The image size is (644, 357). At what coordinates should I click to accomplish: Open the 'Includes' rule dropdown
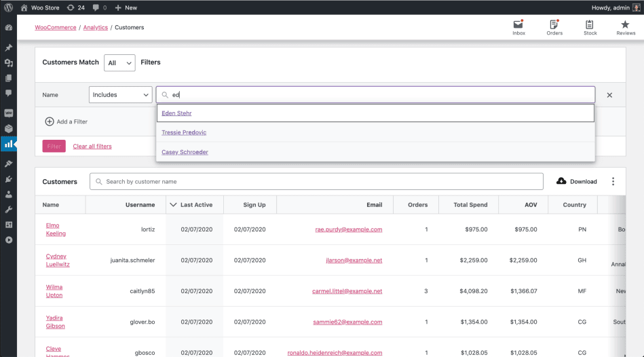(x=120, y=95)
